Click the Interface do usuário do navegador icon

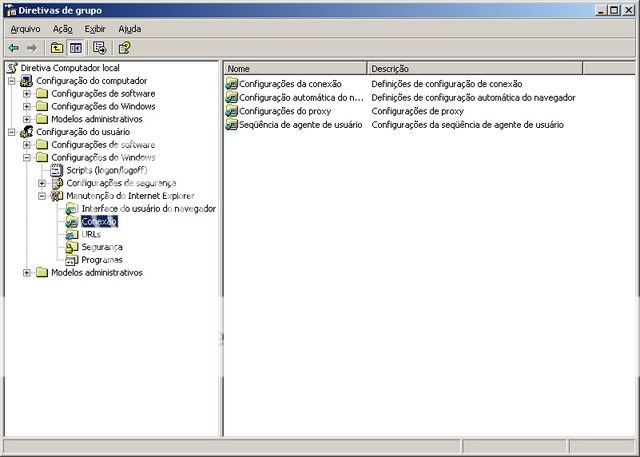tap(72, 209)
